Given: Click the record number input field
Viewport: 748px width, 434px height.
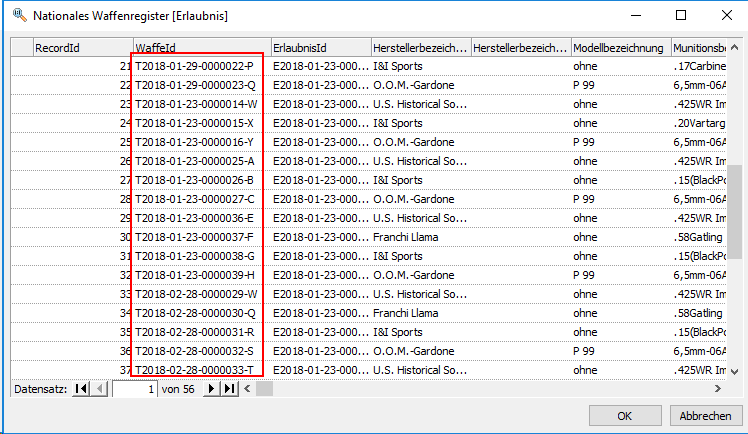Looking at the screenshot, I should coord(136,389).
